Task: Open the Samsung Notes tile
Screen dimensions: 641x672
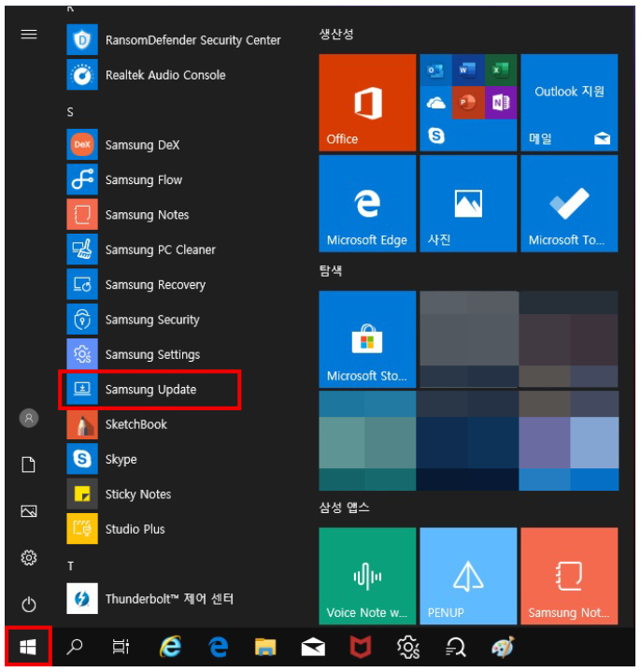Action: 569,576
